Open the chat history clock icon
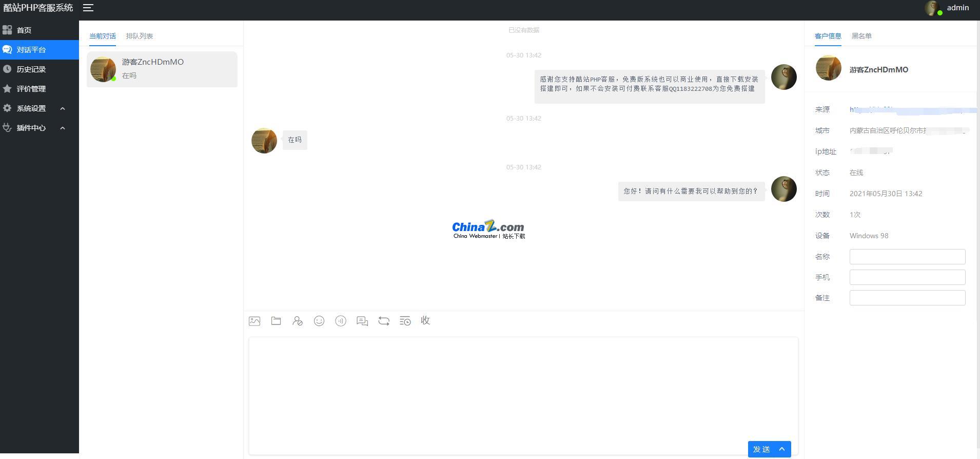This screenshot has width=980, height=459. [405, 321]
